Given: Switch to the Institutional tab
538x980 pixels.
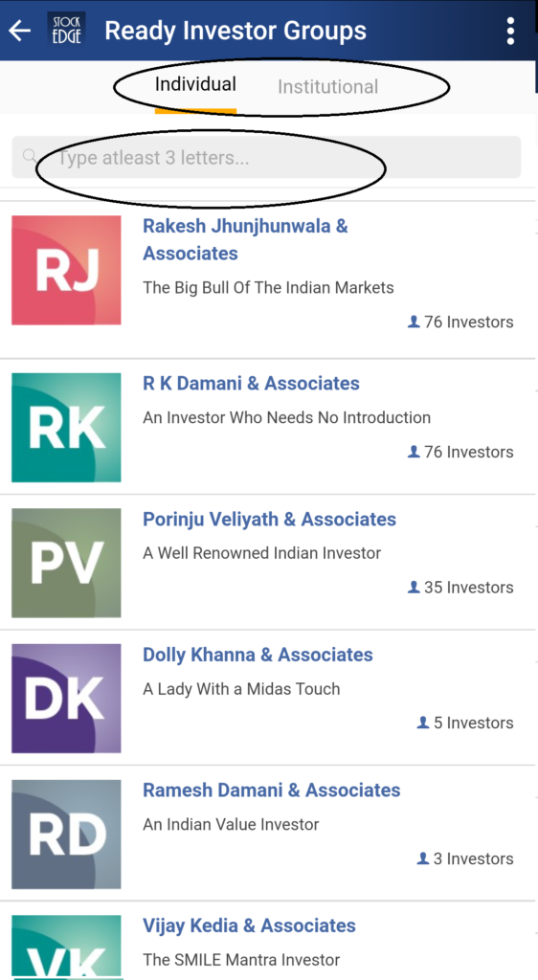Looking at the screenshot, I should [328, 86].
